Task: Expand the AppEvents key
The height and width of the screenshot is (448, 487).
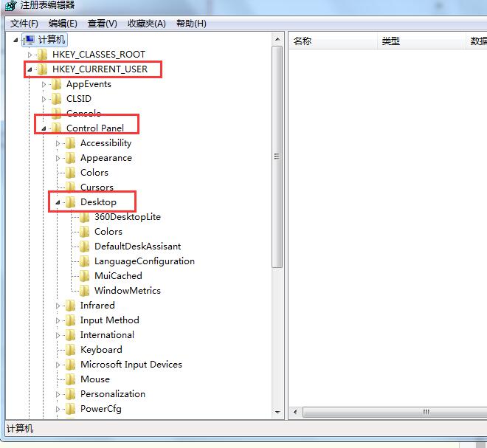Action: coord(44,84)
